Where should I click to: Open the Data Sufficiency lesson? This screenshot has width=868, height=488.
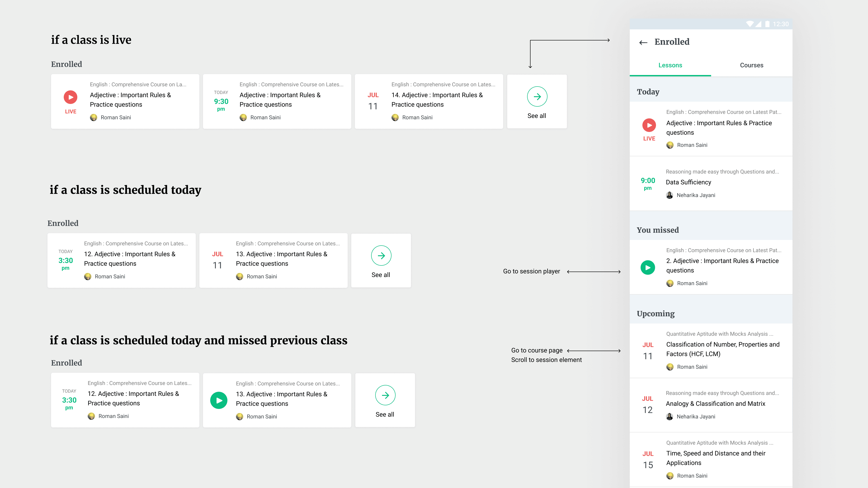click(688, 182)
